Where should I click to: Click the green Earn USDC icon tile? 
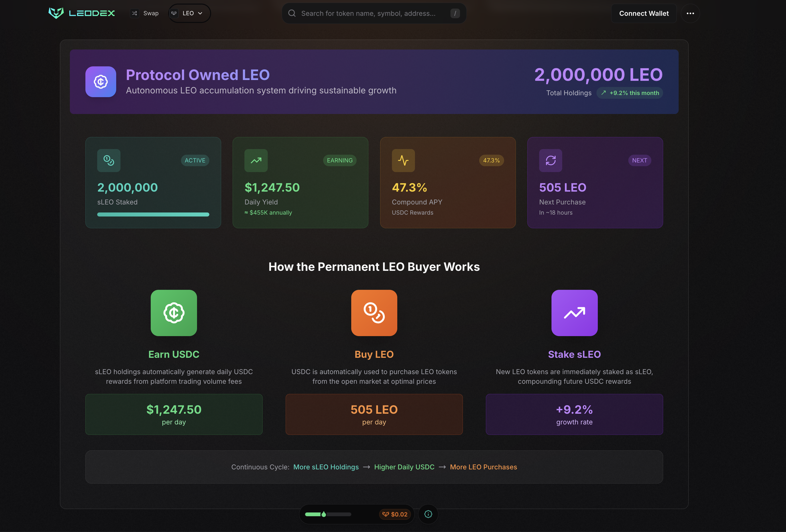tap(174, 313)
